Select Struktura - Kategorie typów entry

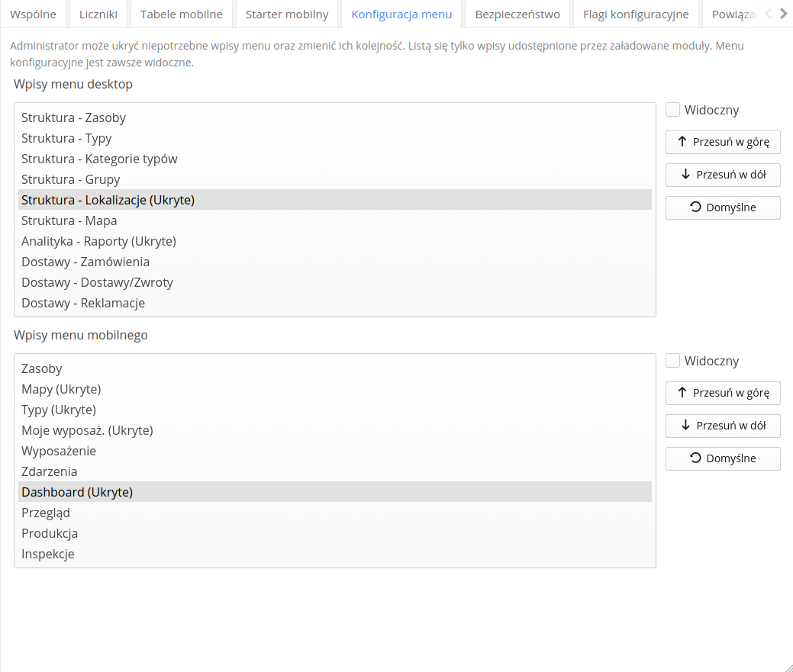click(335, 159)
